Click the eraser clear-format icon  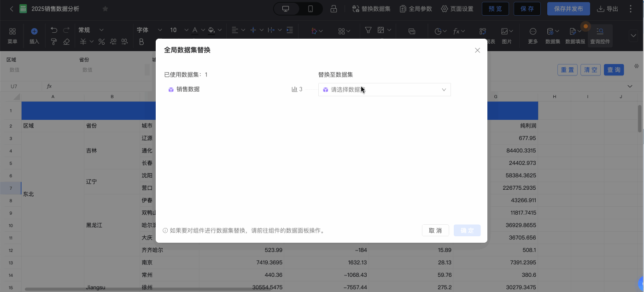click(x=66, y=42)
